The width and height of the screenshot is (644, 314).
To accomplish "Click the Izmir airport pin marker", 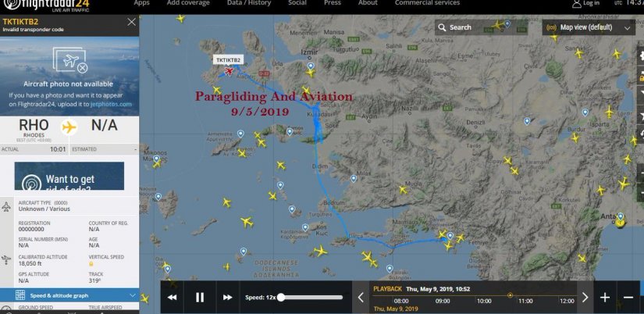I will [x=311, y=66].
